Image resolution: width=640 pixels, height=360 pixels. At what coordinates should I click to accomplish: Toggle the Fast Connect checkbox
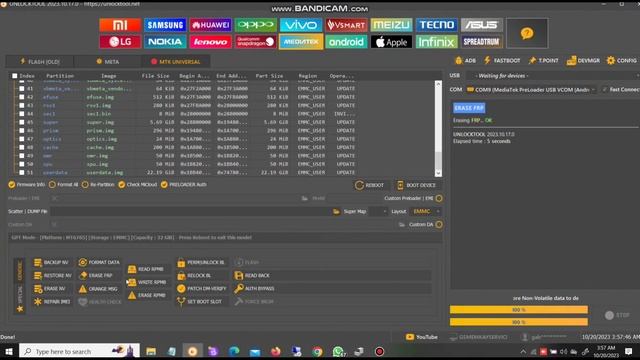605,89
